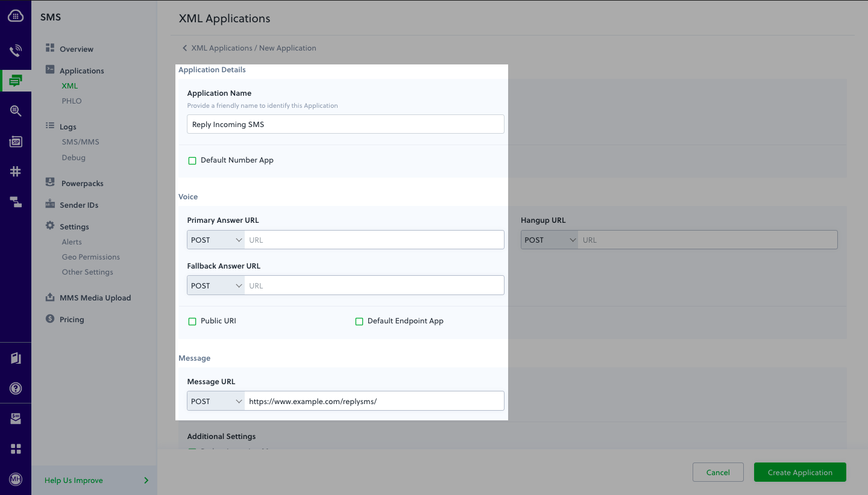Open the documentation book icon
The image size is (868, 495).
15,357
